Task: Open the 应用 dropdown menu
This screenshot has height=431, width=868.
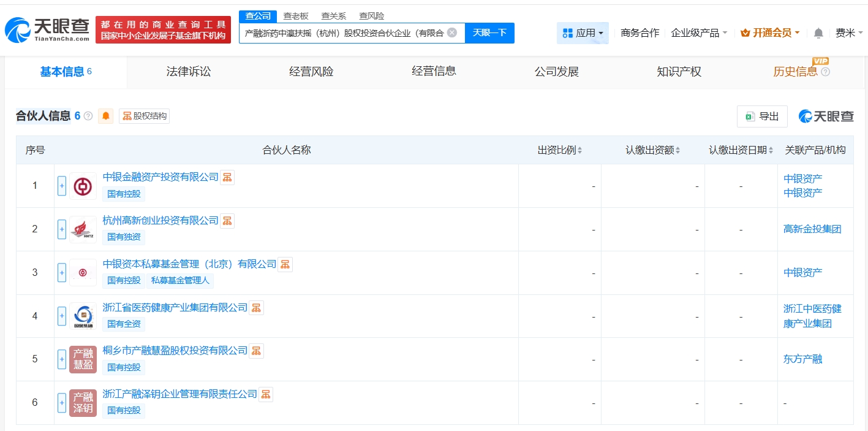Action: click(x=583, y=33)
